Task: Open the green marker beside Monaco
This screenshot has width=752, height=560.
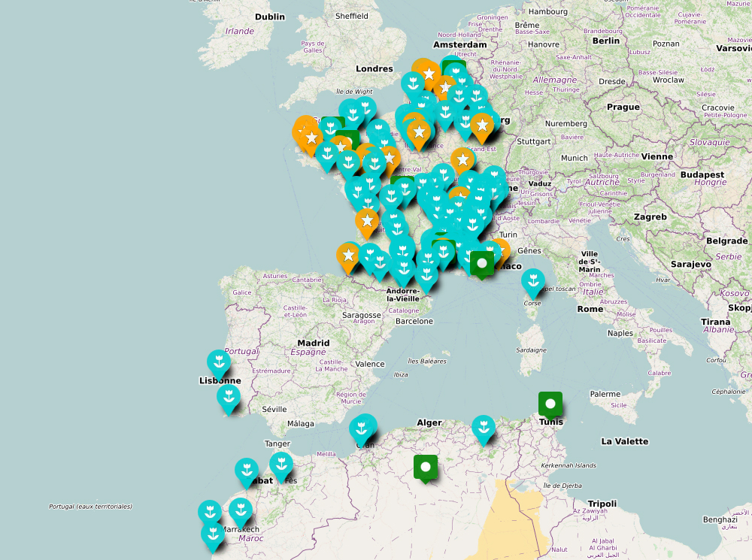Action: click(482, 263)
